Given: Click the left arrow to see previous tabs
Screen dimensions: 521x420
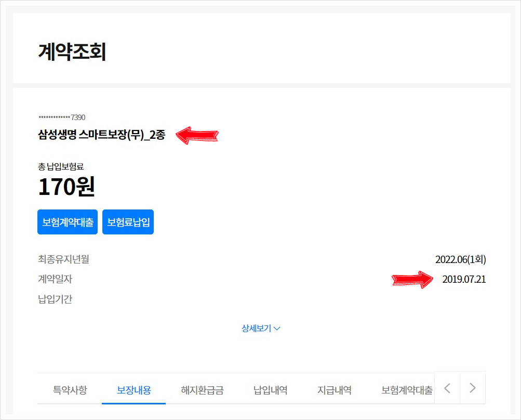Looking at the screenshot, I should (x=447, y=388).
